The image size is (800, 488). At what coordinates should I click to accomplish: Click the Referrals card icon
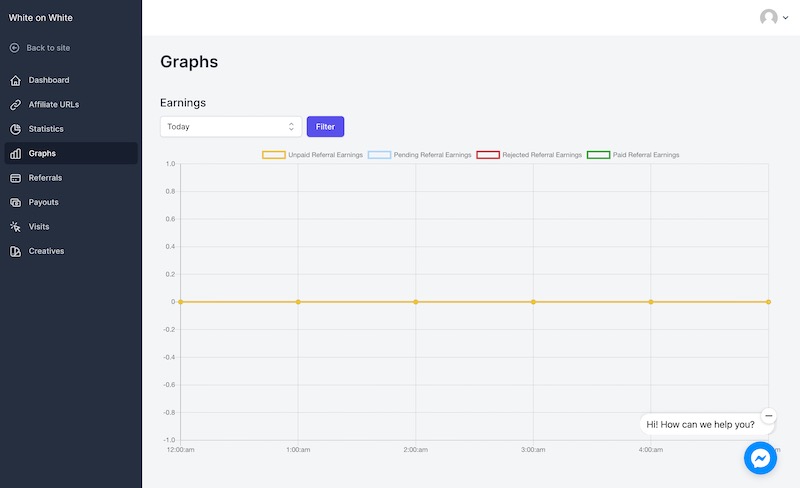[x=15, y=178]
